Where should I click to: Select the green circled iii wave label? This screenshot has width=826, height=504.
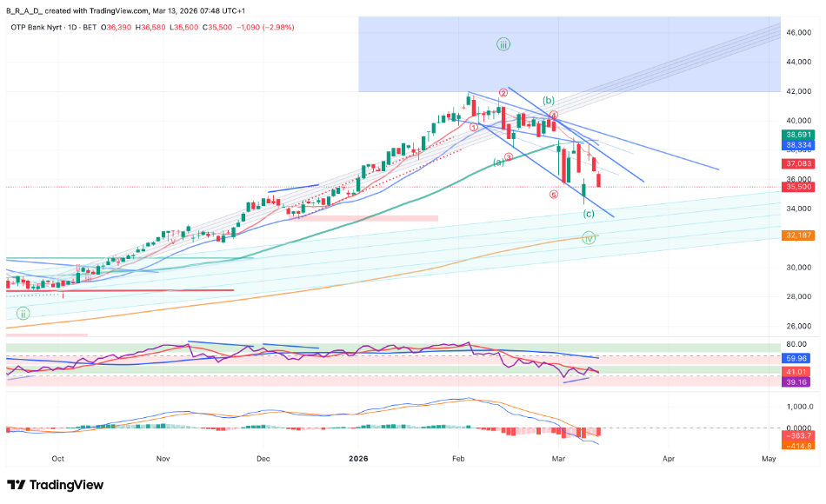[x=503, y=44]
